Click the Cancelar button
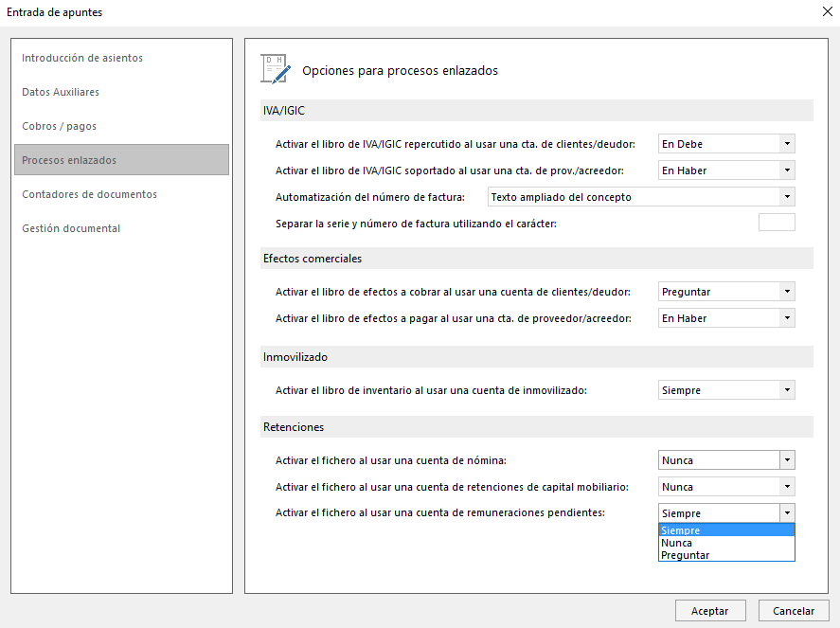This screenshot has height=628, width=840. (794, 611)
